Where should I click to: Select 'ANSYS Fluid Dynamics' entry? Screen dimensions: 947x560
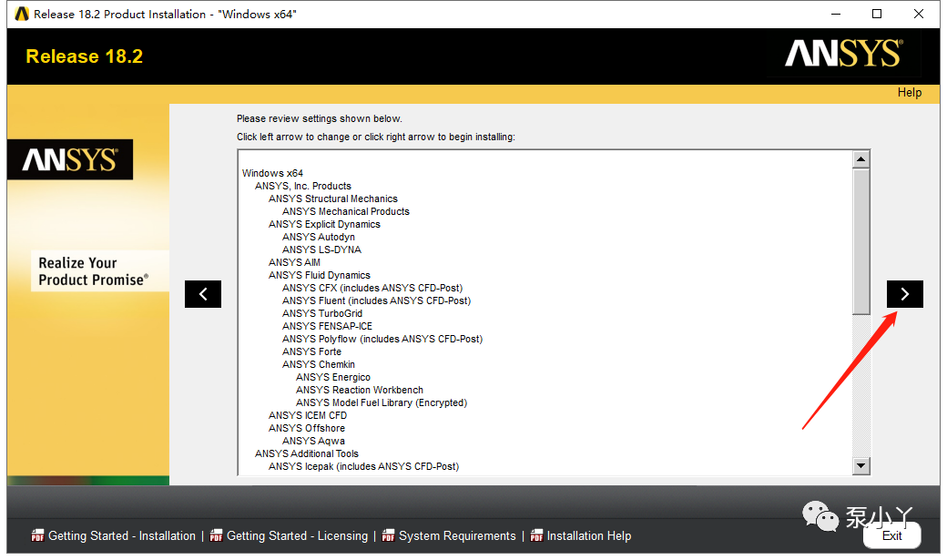319,275
